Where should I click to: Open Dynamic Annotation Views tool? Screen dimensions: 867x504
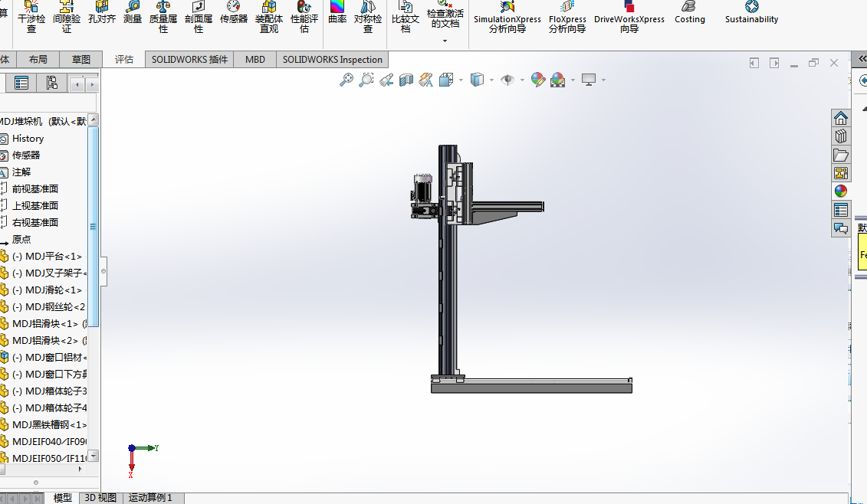[425, 80]
